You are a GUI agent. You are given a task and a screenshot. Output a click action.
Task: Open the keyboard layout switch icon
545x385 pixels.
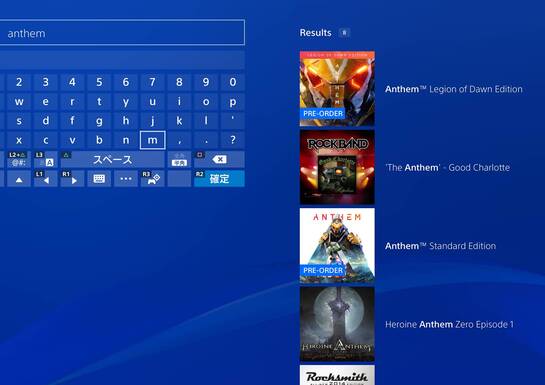[99, 179]
